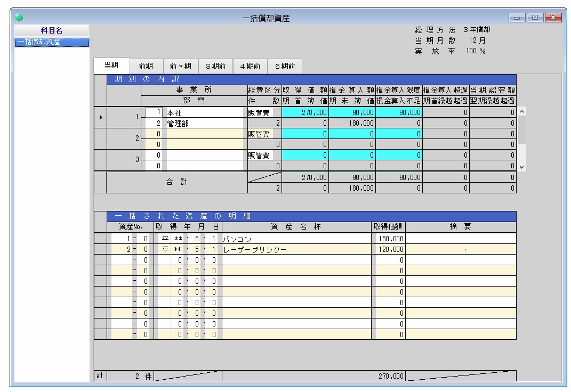The height and width of the screenshot is (392, 571).
Task: Click the 資産No. column header
Action: (131, 227)
